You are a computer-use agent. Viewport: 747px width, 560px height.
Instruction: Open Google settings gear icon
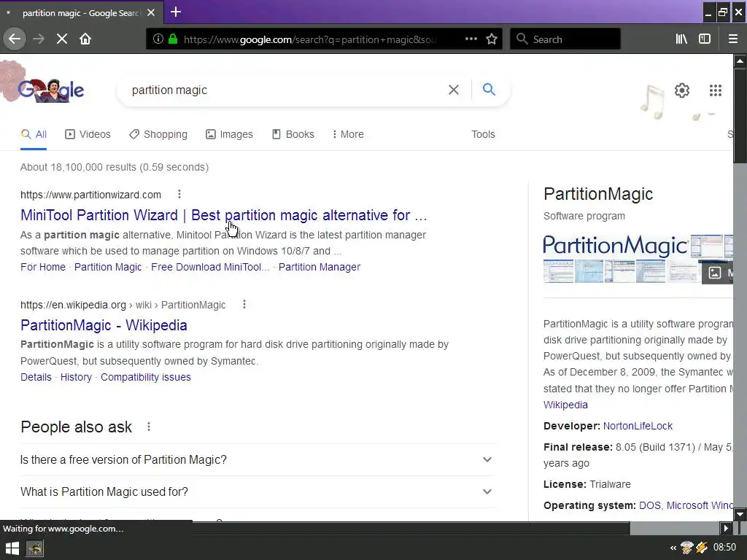click(x=682, y=90)
